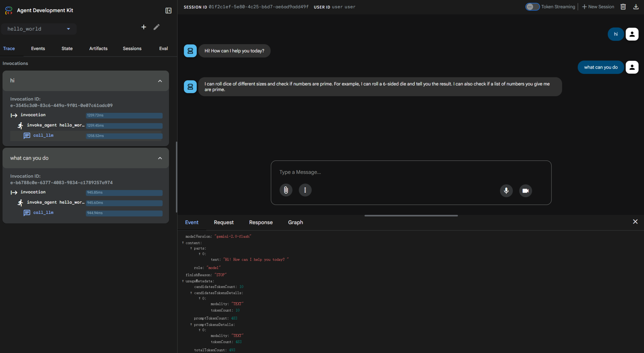644x353 pixels.
Task: Open the attachment picker with the paperclip icon
Action: point(286,190)
